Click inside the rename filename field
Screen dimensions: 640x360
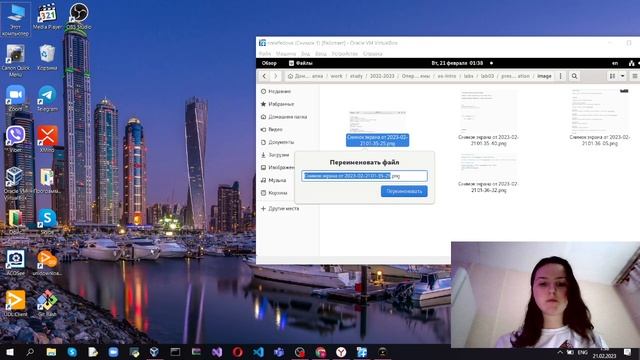(x=364, y=176)
